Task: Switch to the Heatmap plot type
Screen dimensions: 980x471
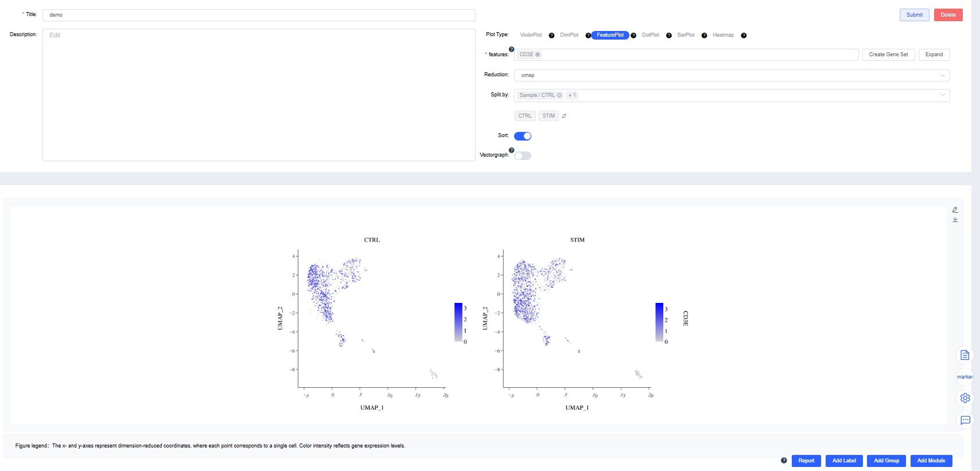Action: coord(723,35)
